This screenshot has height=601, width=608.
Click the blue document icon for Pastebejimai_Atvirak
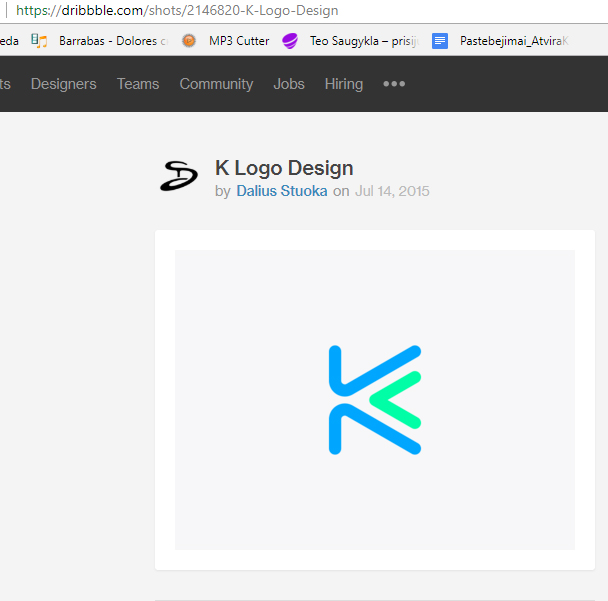coord(440,41)
